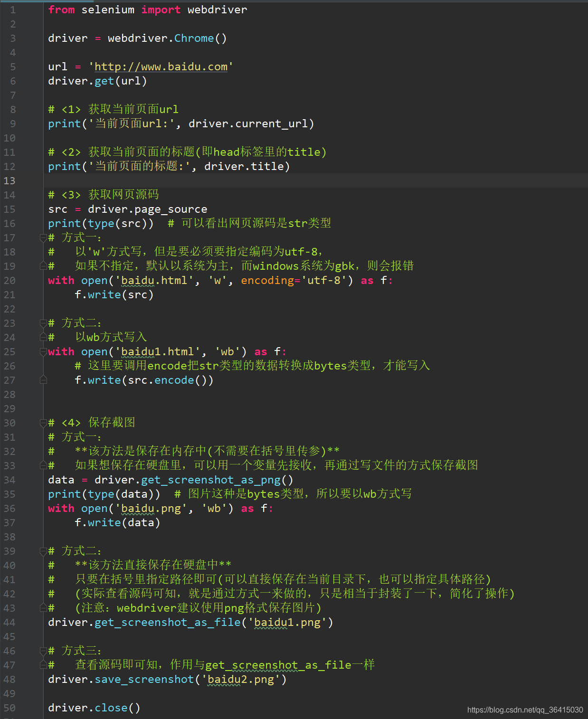Click fold end marker at line 19
The image size is (588, 719).
(x=43, y=266)
